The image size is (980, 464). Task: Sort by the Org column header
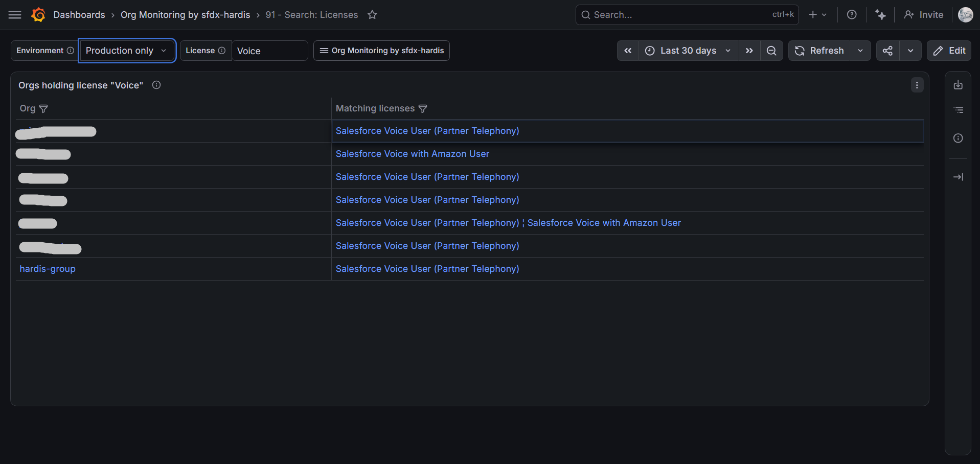click(x=28, y=108)
